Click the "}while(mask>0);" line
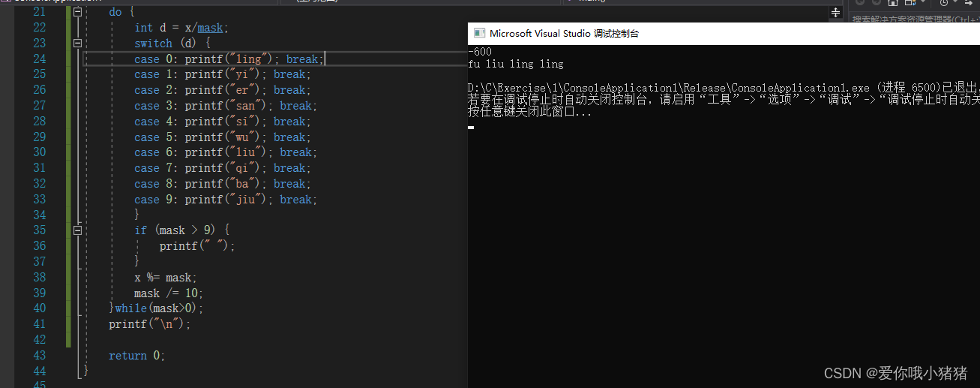Image resolution: width=980 pixels, height=388 pixels. point(156,308)
